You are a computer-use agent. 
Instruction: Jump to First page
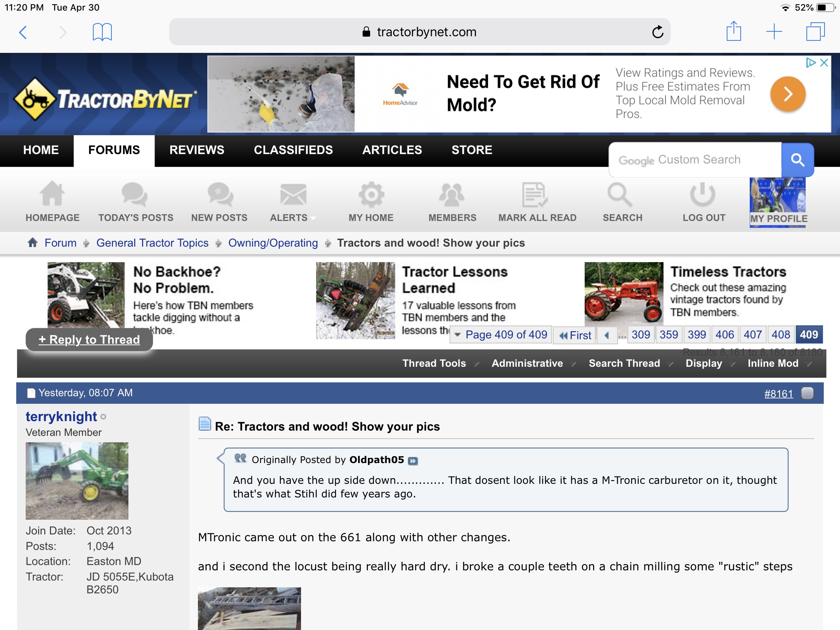coord(574,335)
